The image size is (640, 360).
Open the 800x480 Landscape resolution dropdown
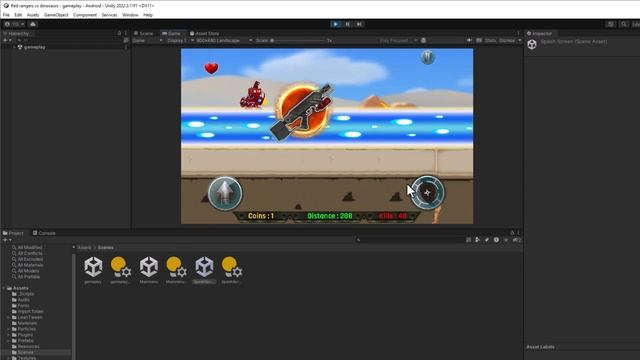[224, 40]
